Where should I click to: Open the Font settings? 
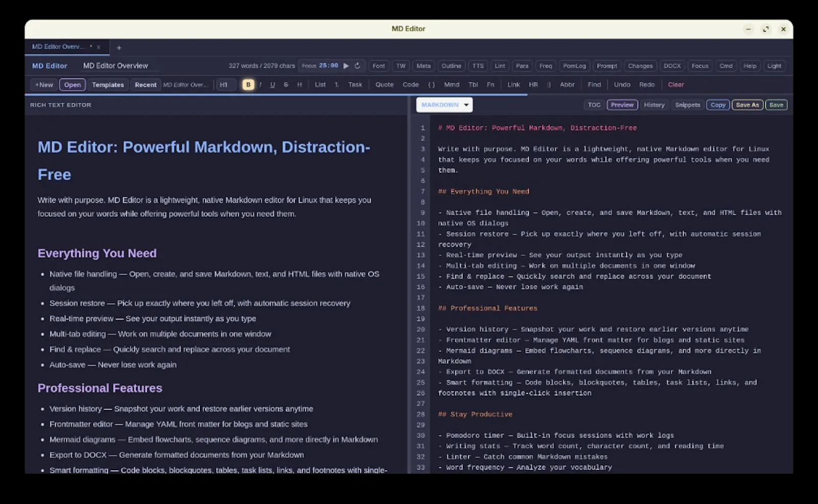tap(379, 66)
